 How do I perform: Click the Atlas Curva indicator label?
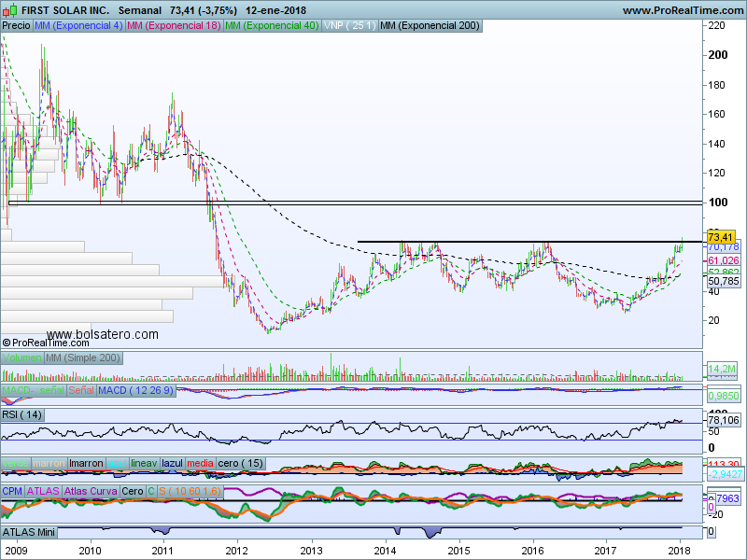(x=91, y=491)
